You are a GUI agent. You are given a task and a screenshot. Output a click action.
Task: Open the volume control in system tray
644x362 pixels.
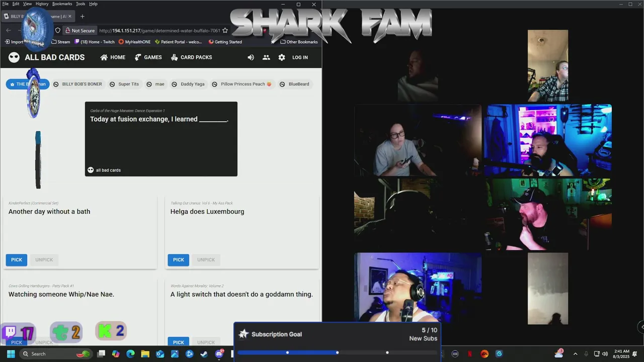tap(605, 354)
